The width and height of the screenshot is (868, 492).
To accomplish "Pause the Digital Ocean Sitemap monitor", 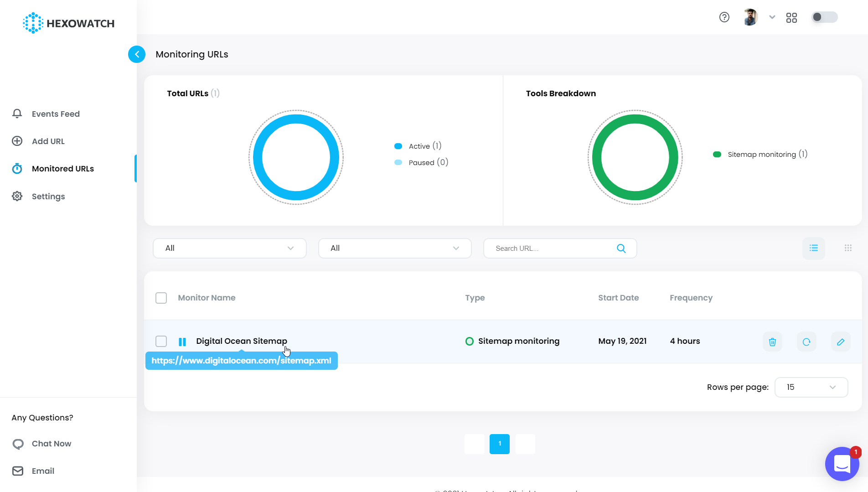I will (182, 342).
